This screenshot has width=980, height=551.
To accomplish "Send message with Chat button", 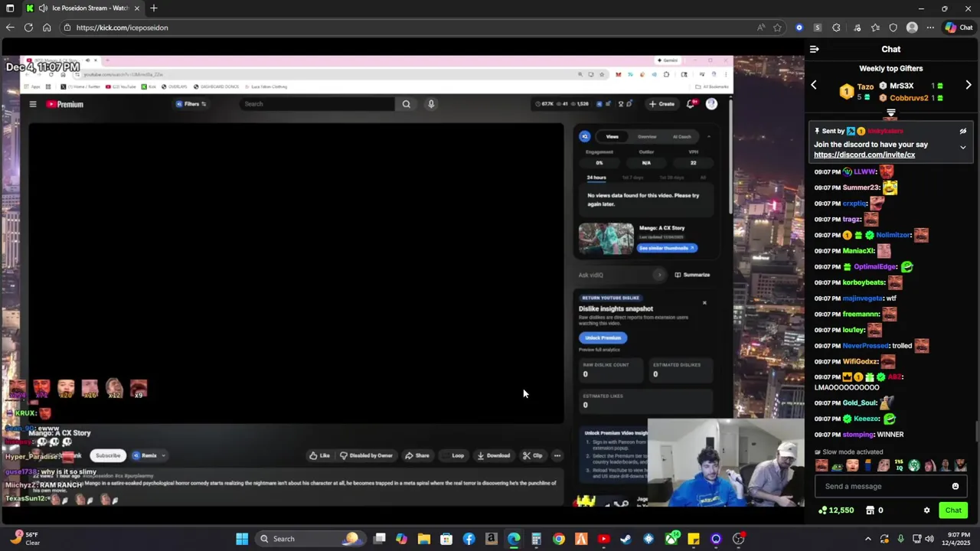I will click(x=953, y=510).
